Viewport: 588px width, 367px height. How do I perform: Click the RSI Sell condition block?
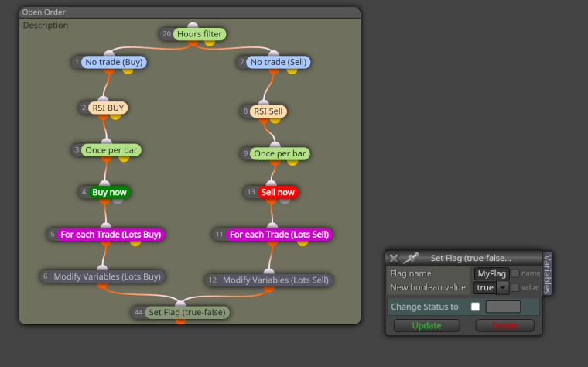[268, 111]
